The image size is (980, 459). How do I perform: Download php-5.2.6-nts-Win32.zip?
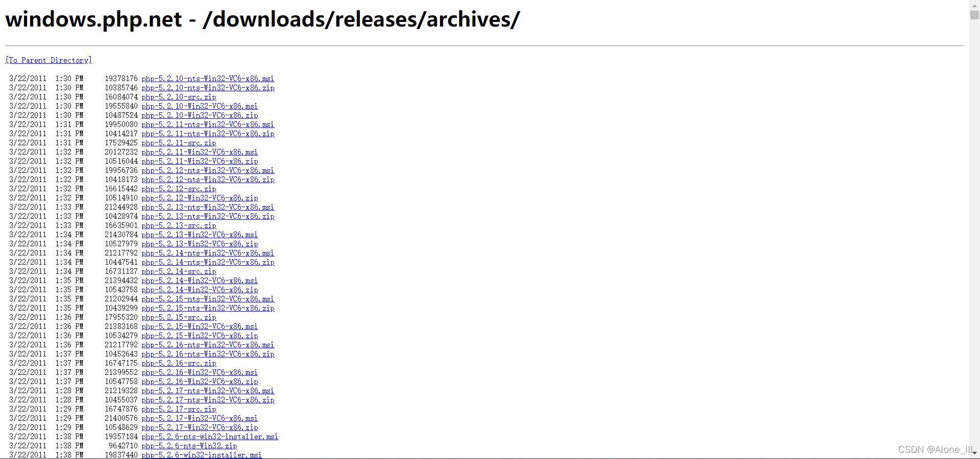pos(189,446)
